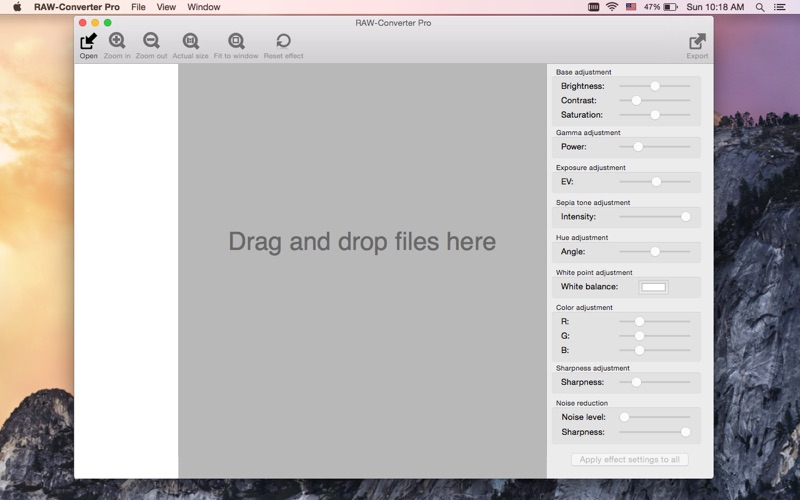This screenshot has width=800, height=500.
Task: Click the Sepia tone Intensity slider handle
Action: (686, 216)
